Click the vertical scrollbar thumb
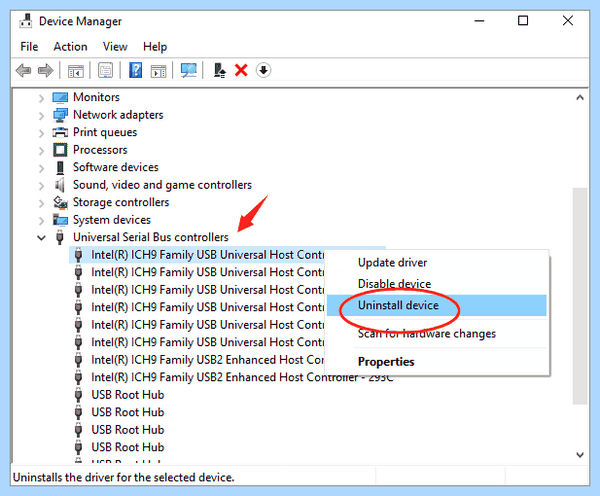The height and width of the screenshot is (496, 600). coord(580,295)
